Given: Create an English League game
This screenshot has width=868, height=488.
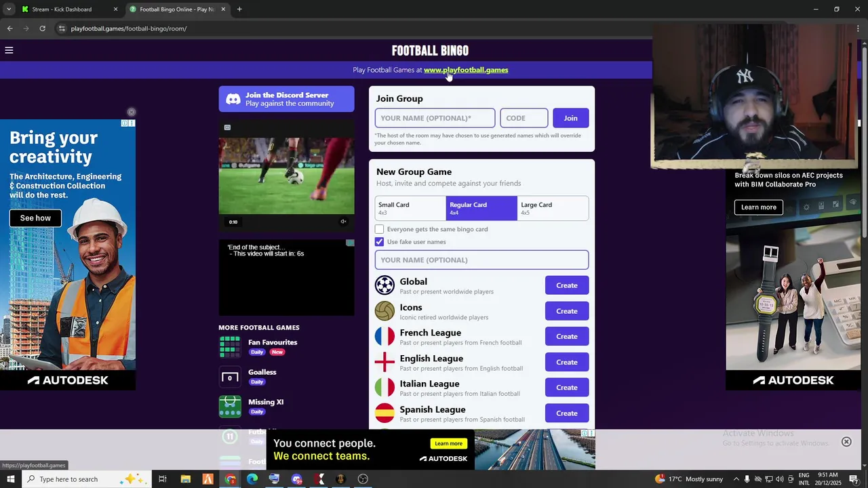Looking at the screenshot, I should tap(567, 362).
